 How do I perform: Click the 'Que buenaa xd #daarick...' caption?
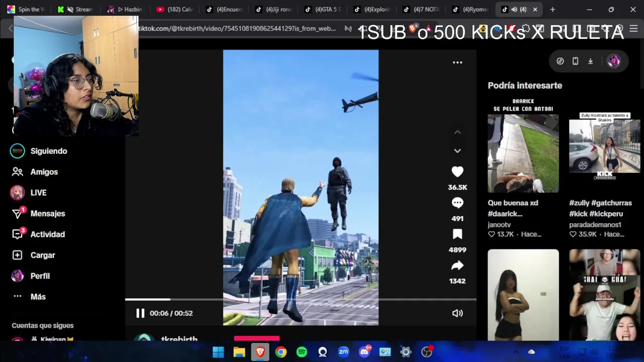pos(513,208)
